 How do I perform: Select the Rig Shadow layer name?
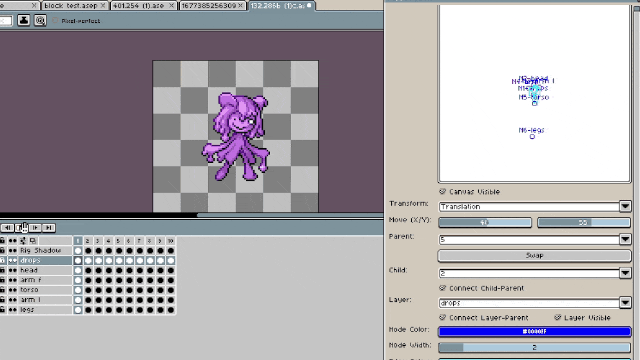[40, 251]
